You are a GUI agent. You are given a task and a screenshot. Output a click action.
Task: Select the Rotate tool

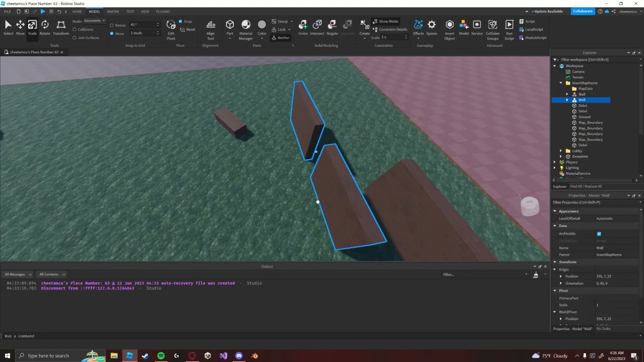click(x=45, y=28)
